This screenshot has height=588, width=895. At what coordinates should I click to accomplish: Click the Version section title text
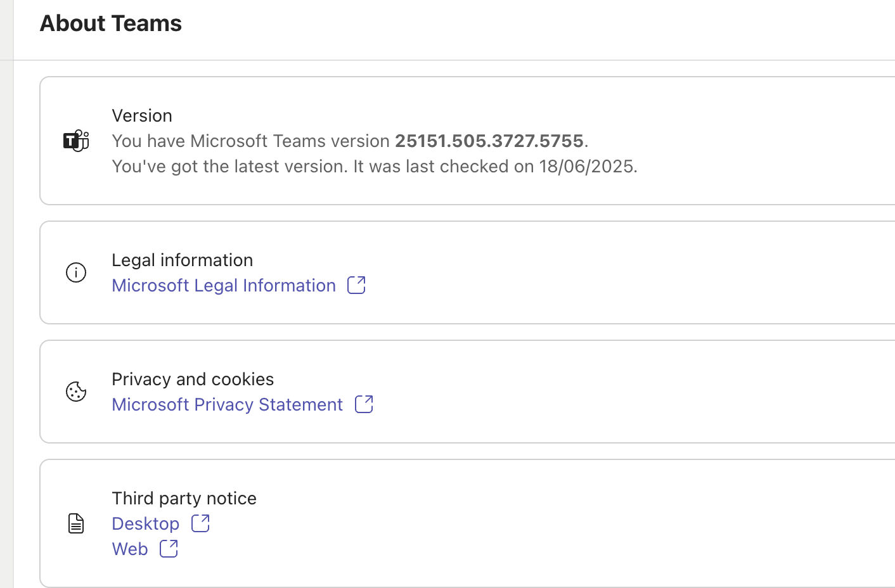point(141,115)
